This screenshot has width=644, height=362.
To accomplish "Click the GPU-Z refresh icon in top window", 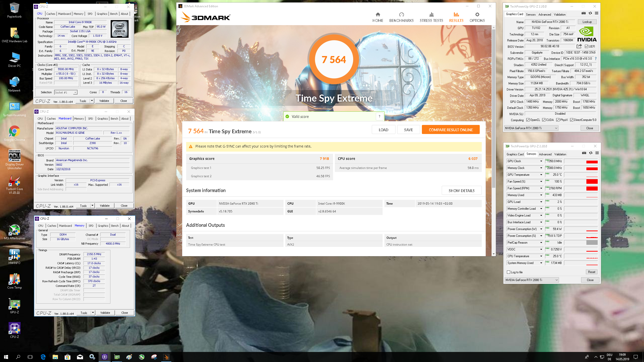I will [x=590, y=13].
